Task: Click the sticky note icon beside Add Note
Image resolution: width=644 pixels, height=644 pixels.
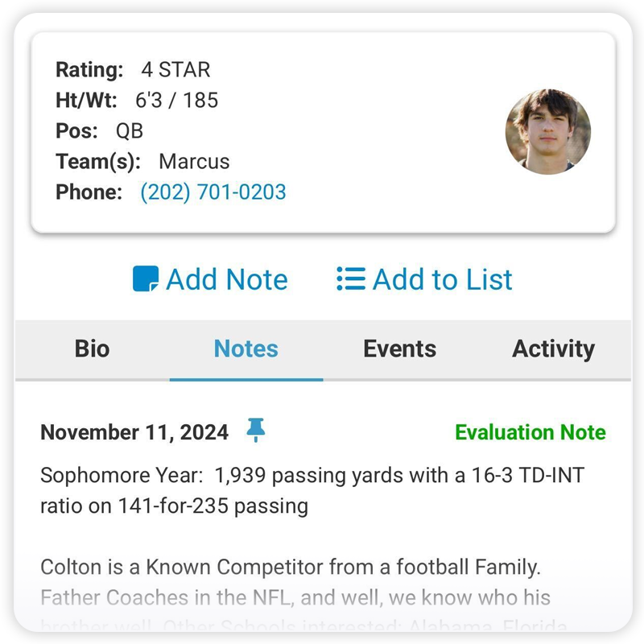Action: coord(146,279)
